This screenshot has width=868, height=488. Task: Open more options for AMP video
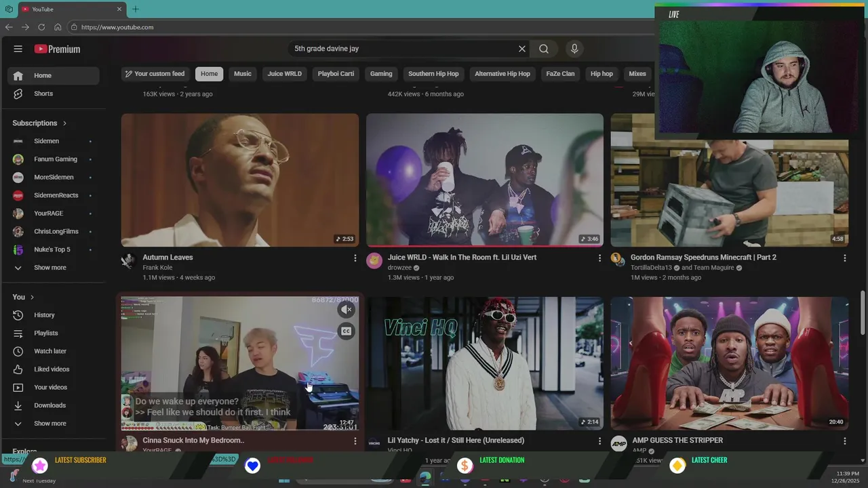[844, 441]
